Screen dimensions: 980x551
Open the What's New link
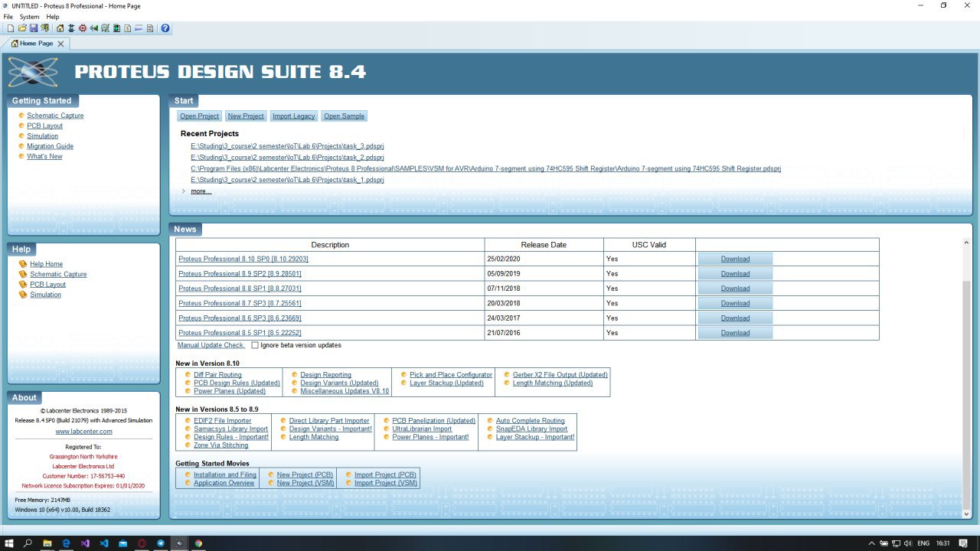coord(44,156)
